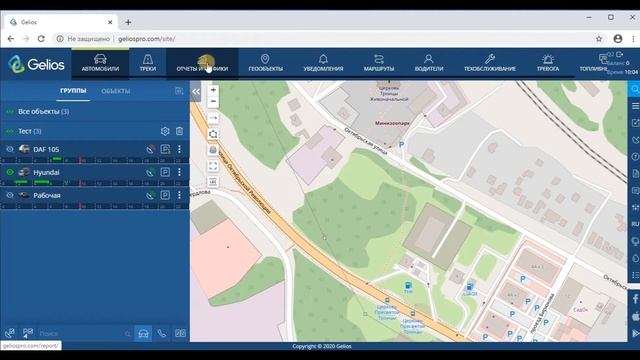Toggle visibility of Все объекты group
This screenshot has height=360, width=640.
(10, 111)
